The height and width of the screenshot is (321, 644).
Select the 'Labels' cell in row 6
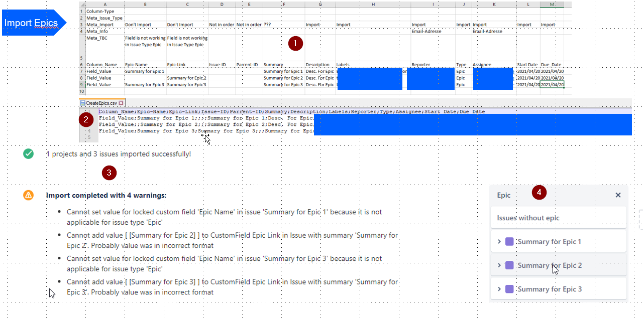point(373,65)
